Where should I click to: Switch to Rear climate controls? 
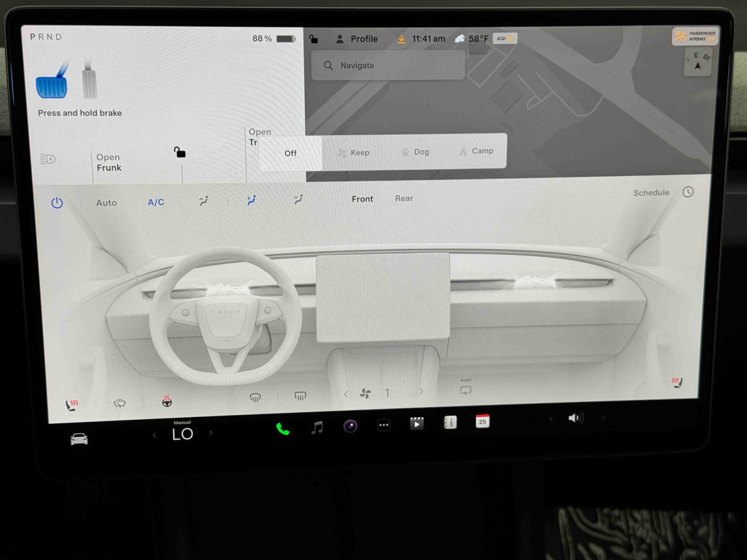[403, 198]
